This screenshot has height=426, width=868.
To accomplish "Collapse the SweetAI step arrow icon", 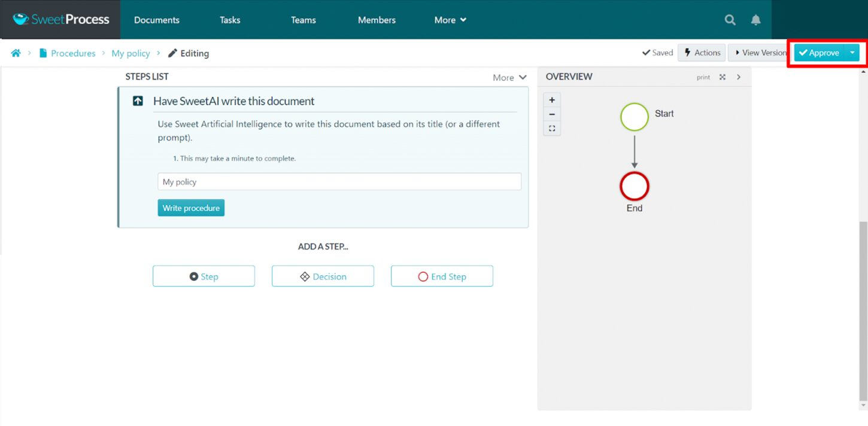I will 138,101.
